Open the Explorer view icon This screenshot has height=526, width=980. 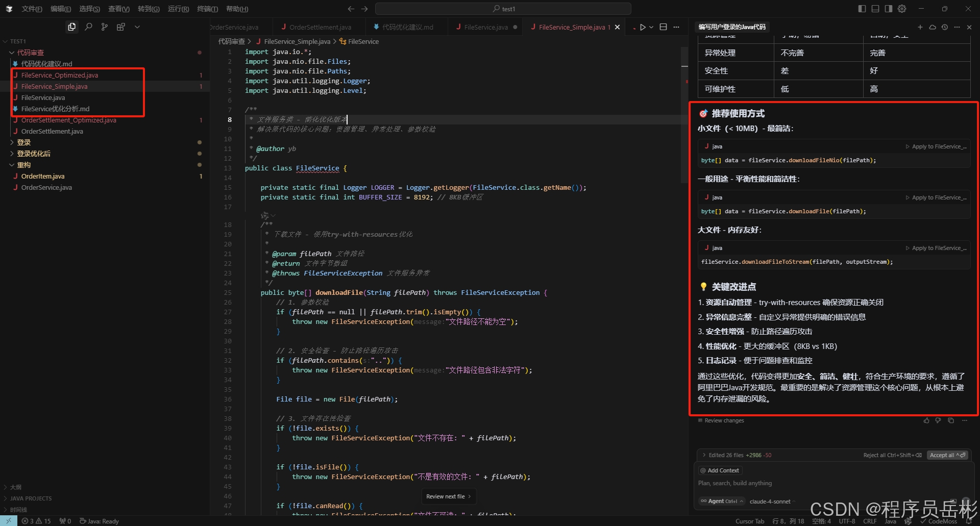tap(72, 27)
